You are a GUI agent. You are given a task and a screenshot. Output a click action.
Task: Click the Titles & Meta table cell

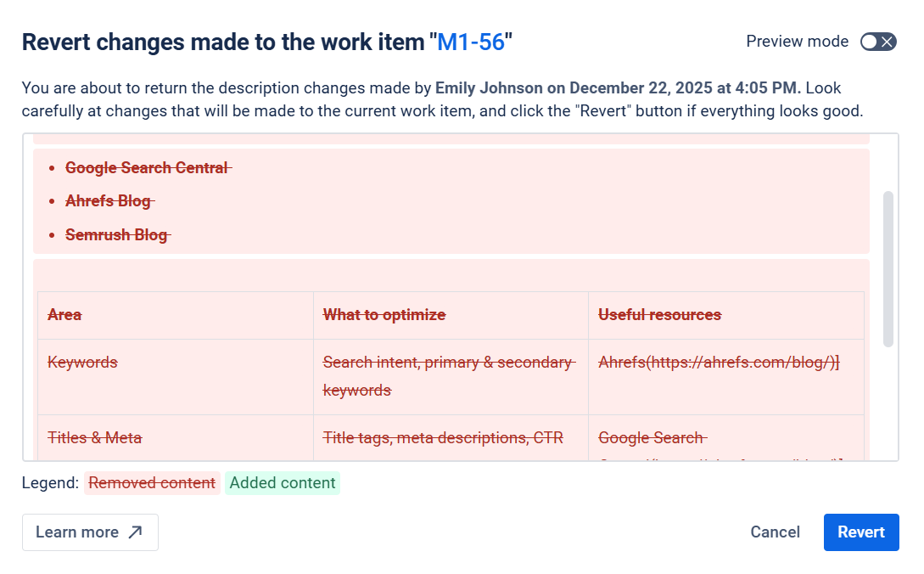94,438
